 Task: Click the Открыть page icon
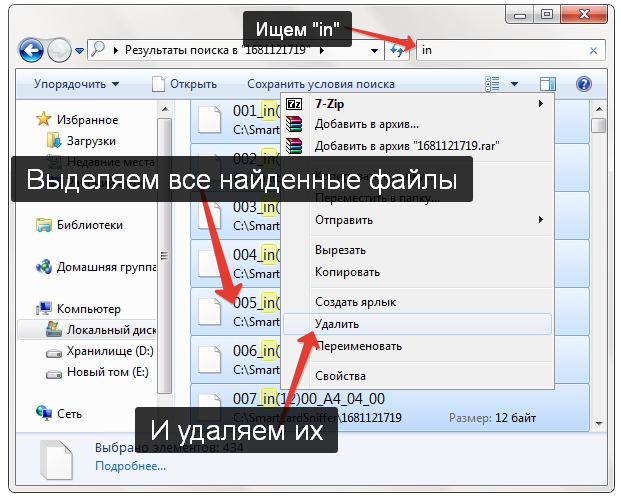[x=158, y=84]
